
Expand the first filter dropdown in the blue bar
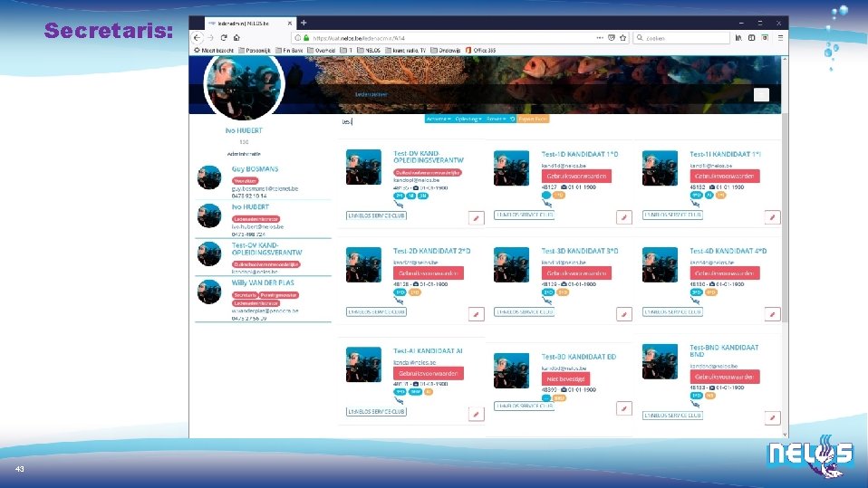tap(439, 119)
